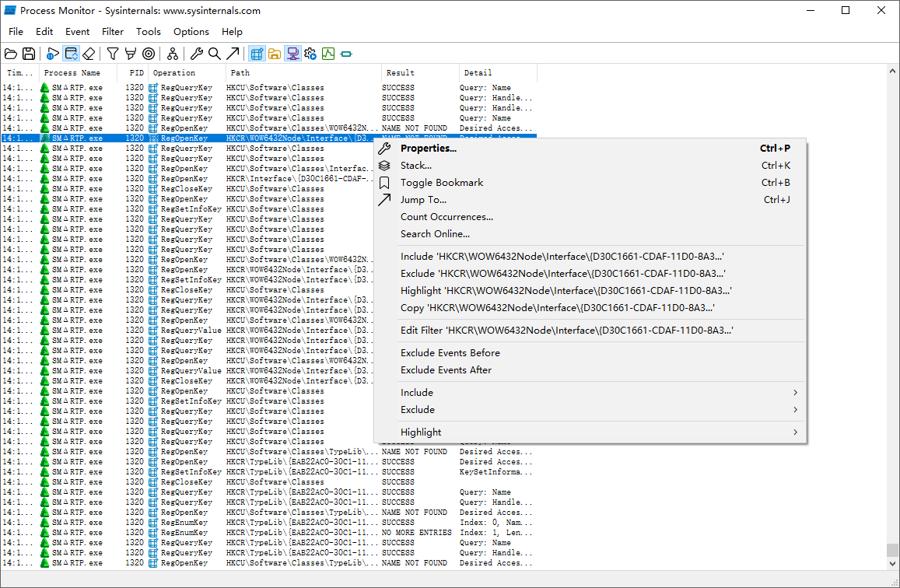Image resolution: width=900 pixels, height=588 pixels.
Task: Choose Properties... in the context menu
Action: pos(590,148)
